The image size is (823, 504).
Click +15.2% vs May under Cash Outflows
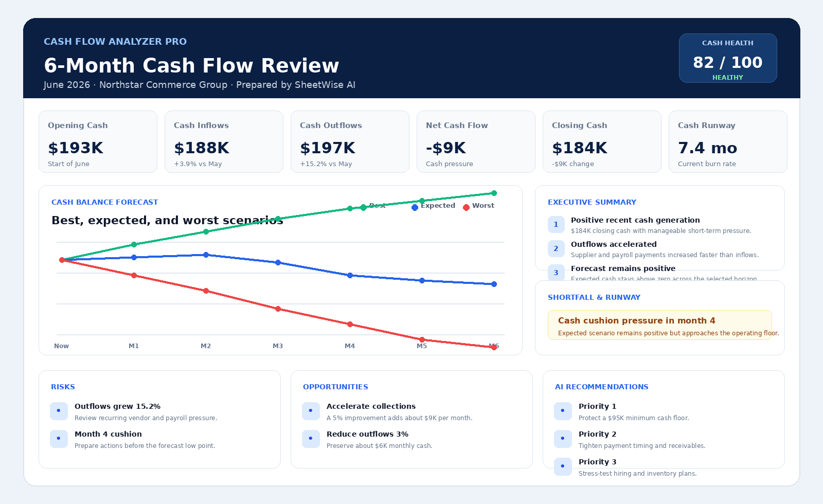click(326, 164)
